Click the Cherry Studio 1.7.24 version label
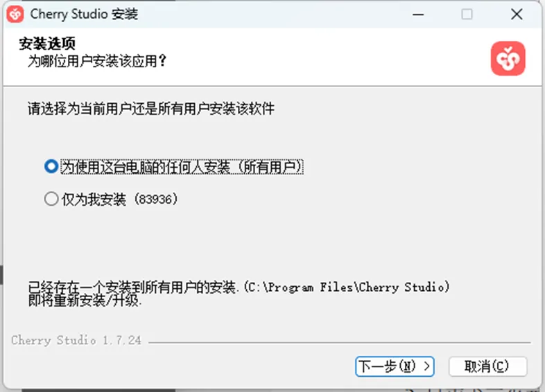The height and width of the screenshot is (392, 545). (76, 340)
